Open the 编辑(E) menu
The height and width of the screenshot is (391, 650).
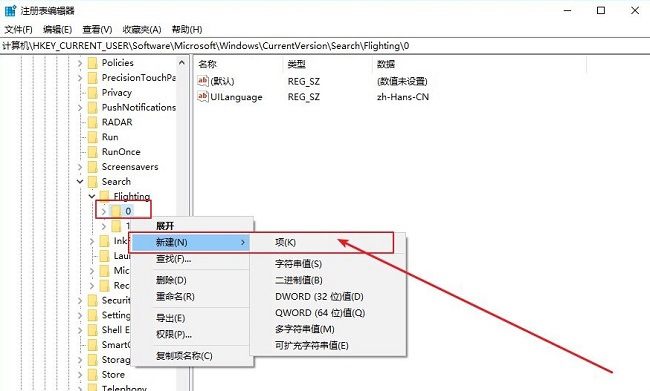[x=57, y=29]
